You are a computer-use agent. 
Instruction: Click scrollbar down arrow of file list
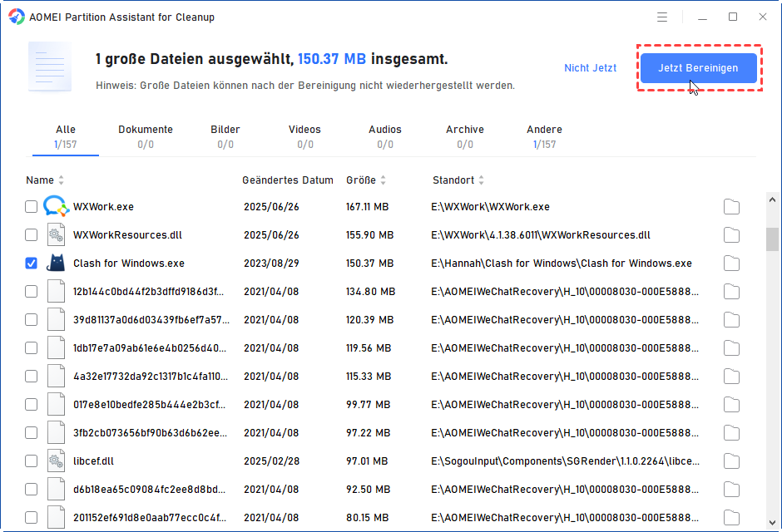pyautogui.click(x=772, y=523)
